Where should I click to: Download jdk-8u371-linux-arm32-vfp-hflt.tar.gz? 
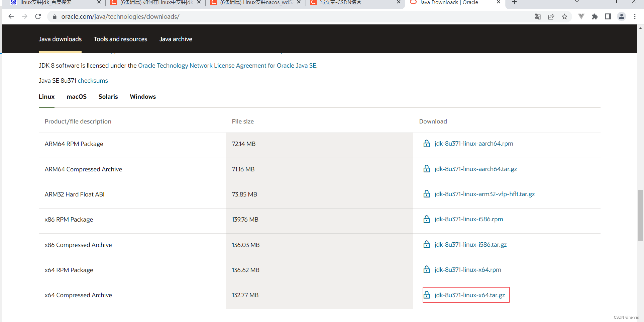(485, 194)
